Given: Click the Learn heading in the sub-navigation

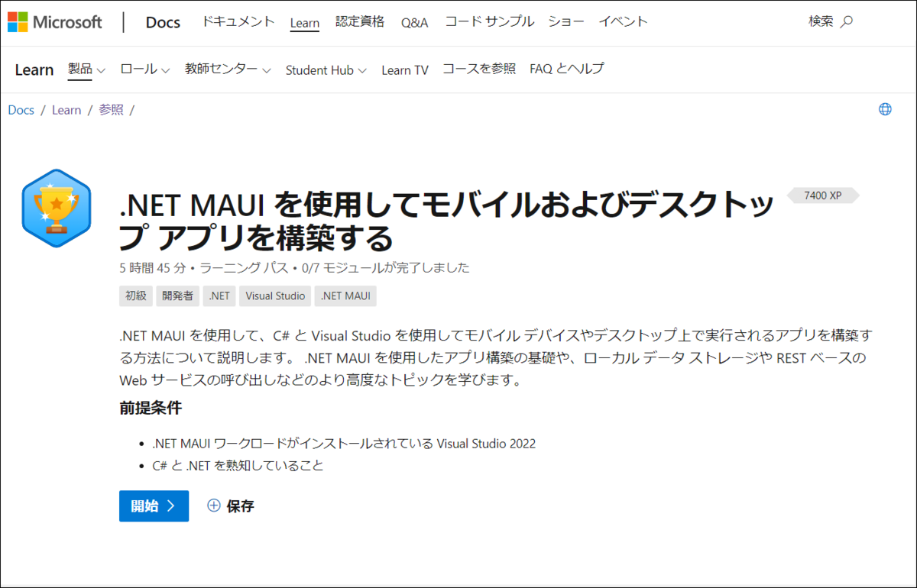Looking at the screenshot, I should (x=34, y=70).
